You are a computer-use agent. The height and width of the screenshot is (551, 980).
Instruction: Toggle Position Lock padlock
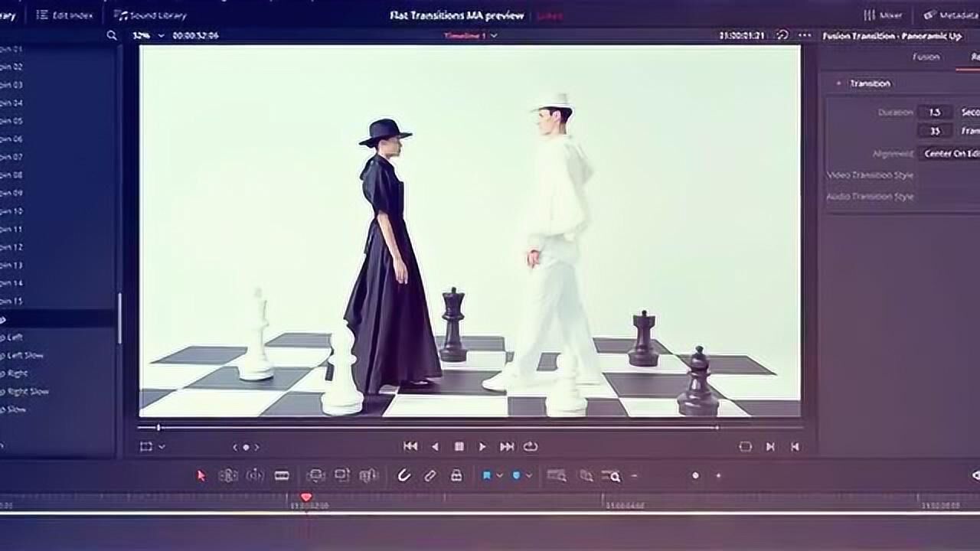click(456, 475)
